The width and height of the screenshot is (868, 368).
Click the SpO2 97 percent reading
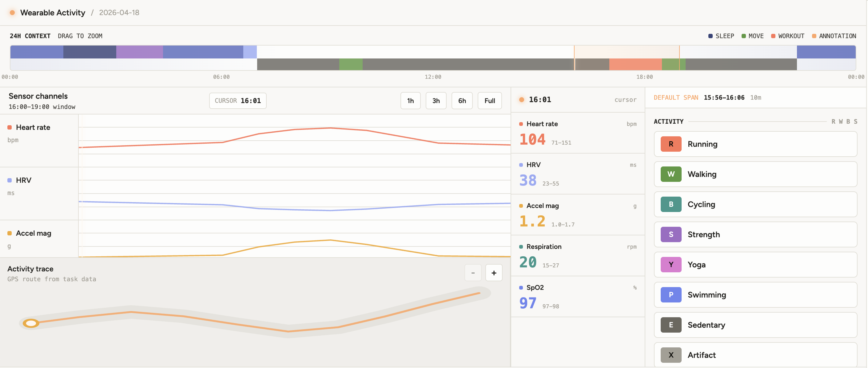578,297
